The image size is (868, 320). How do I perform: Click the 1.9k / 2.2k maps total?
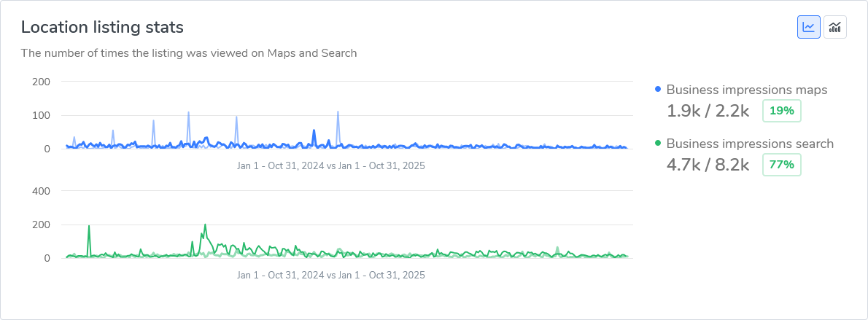[x=708, y=112]
